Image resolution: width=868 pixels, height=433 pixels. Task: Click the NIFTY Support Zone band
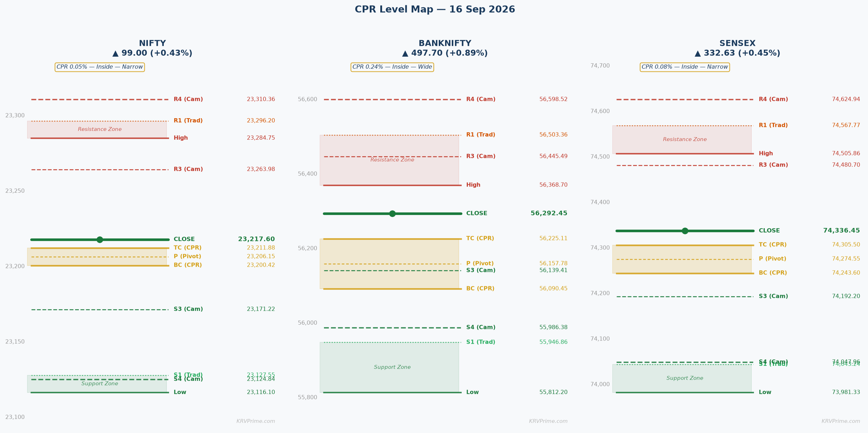tap(97, 384)
